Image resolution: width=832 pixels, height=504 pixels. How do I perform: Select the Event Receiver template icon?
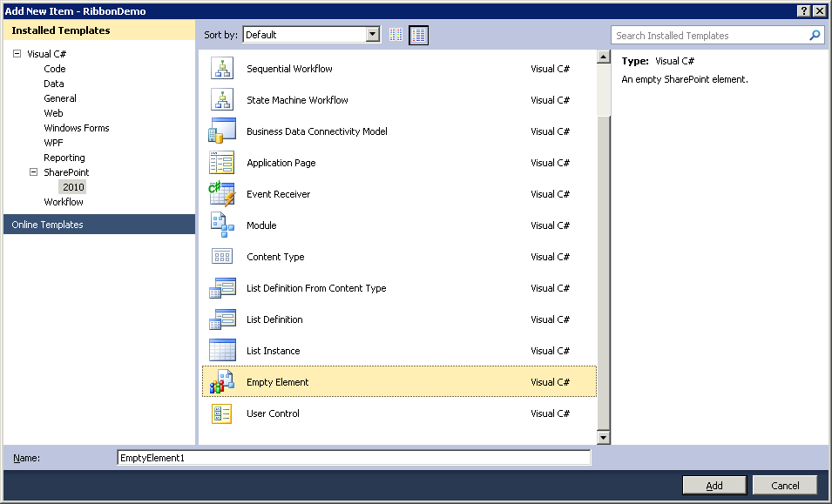click(222, 193)
